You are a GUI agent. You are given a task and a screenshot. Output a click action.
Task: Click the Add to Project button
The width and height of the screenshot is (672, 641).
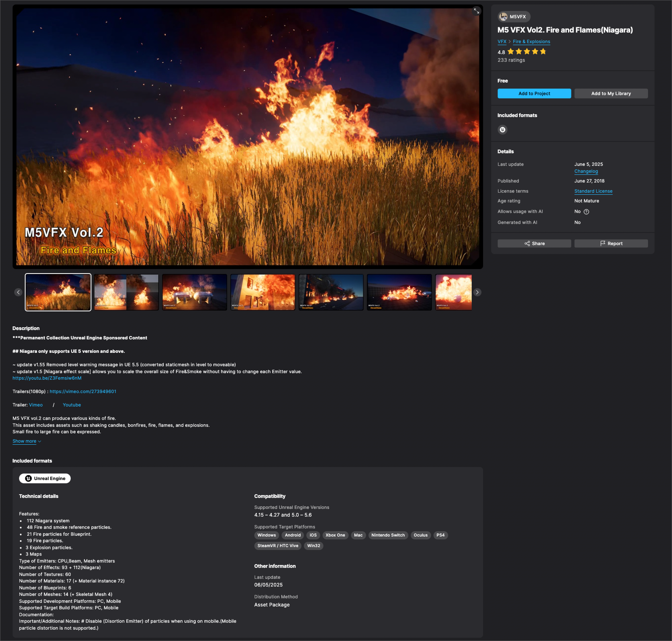coord(534,93)
